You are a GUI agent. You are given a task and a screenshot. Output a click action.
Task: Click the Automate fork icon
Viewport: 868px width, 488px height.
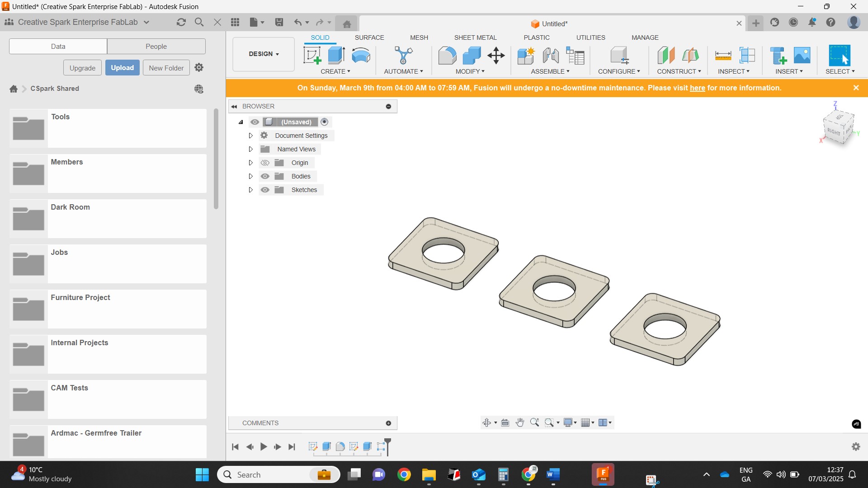click(403, 56)
